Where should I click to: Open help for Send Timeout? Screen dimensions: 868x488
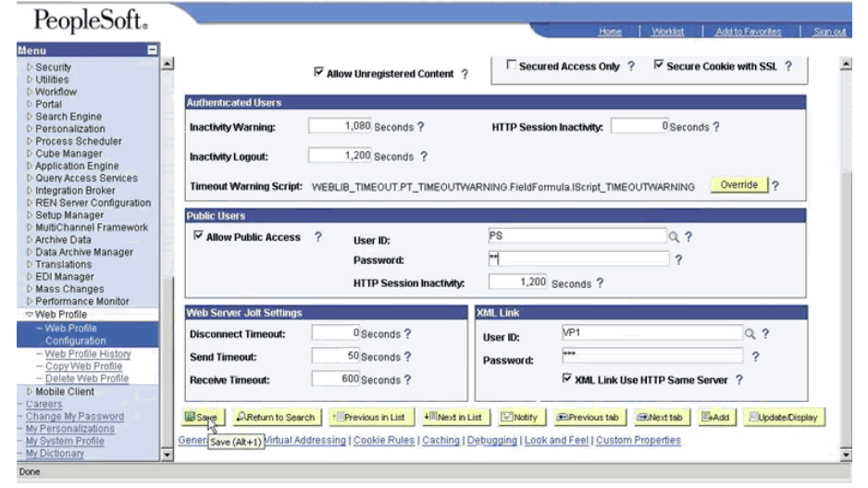(408, 357)
